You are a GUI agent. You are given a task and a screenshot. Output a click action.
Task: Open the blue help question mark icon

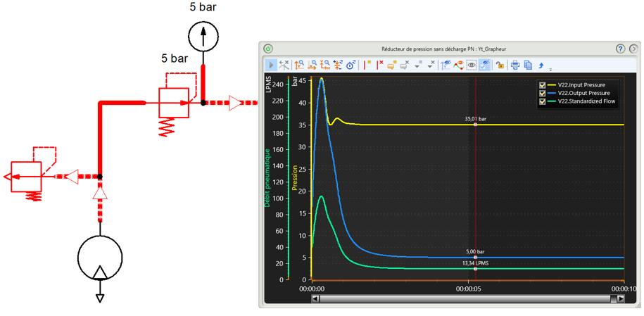pos(620,49)
